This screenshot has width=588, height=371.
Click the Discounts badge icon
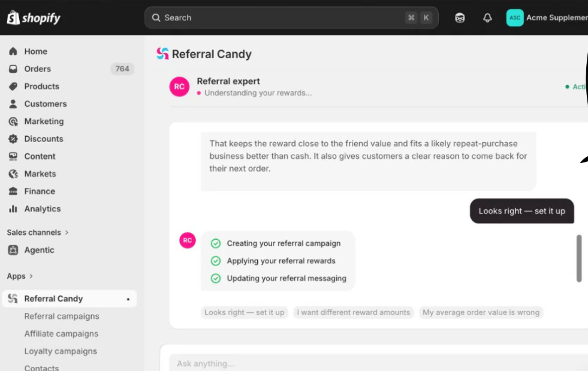pyautogui.click(x=13, y=139)
